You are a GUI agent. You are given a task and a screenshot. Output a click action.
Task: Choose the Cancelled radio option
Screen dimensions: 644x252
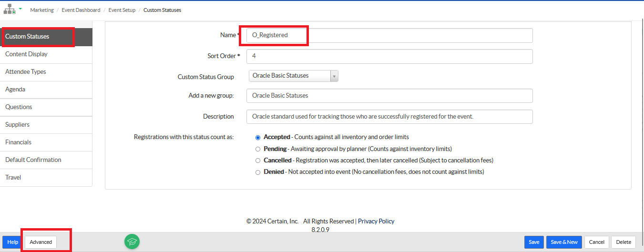[258, 161]
